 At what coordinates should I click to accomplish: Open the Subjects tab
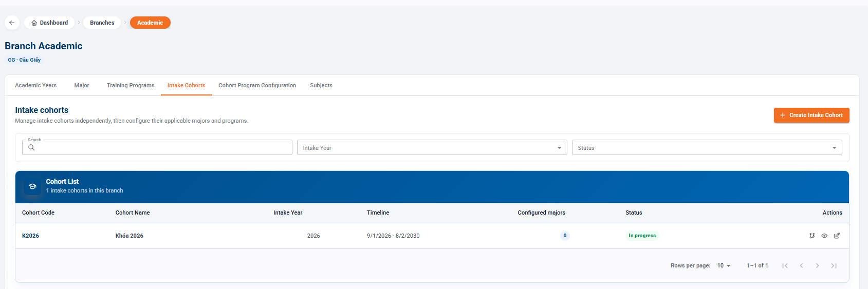[321, 85]
